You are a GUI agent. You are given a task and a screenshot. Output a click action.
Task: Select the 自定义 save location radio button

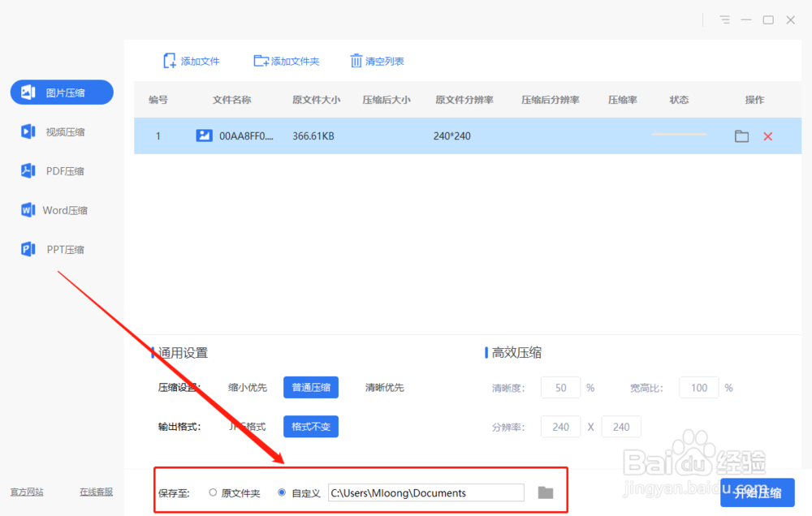[x=281, y=492]
